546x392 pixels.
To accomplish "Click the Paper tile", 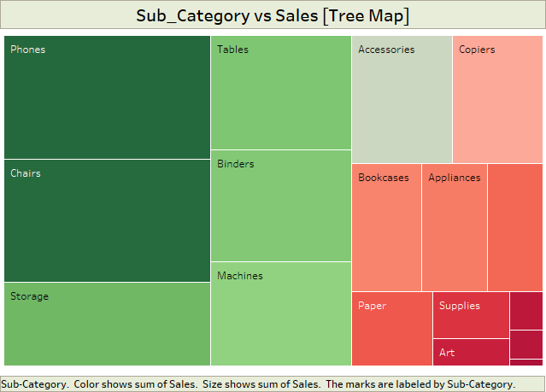I will click(391, 329).
